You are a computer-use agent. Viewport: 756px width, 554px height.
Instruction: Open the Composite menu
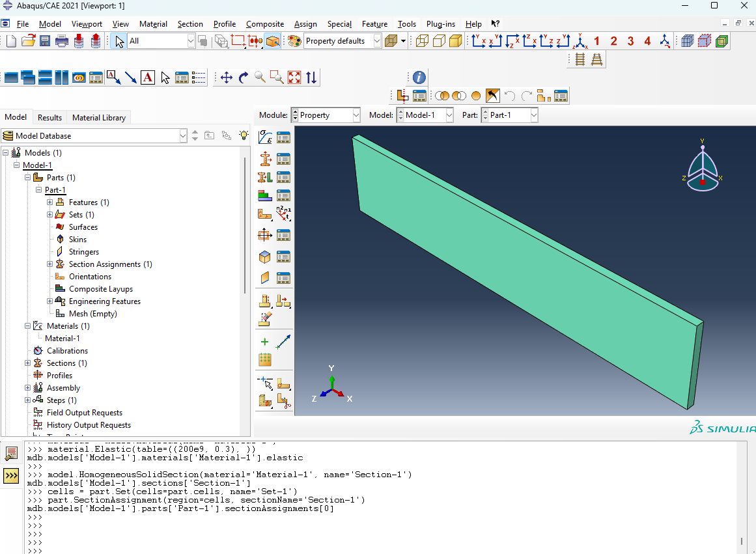pos(264,24)
